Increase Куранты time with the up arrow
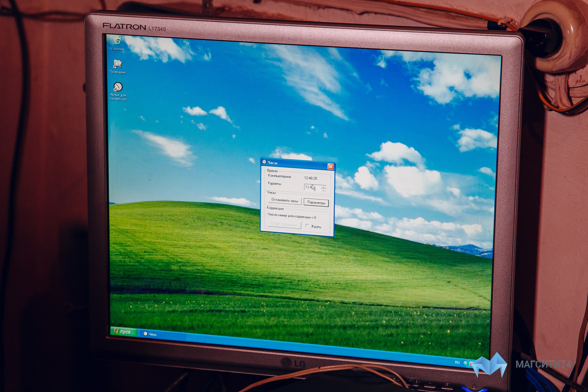588x392 pixels. [323, 186]
